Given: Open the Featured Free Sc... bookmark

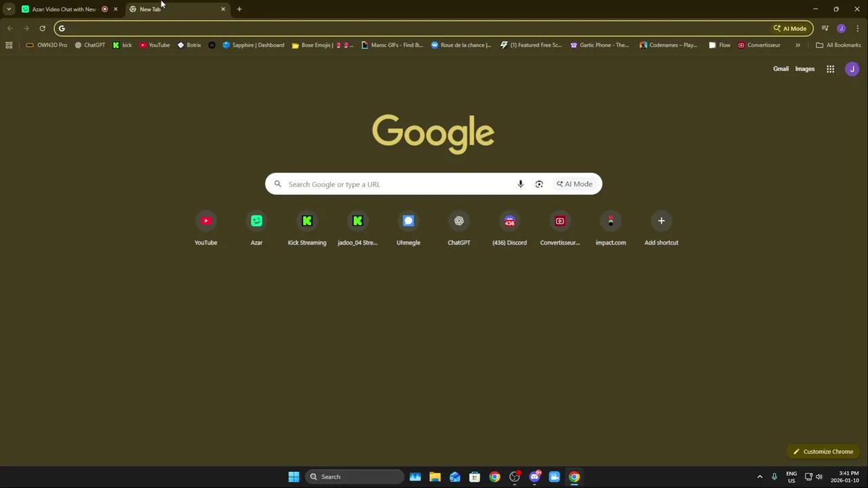Looking at the screenshot, I should (x=531, y=45).
